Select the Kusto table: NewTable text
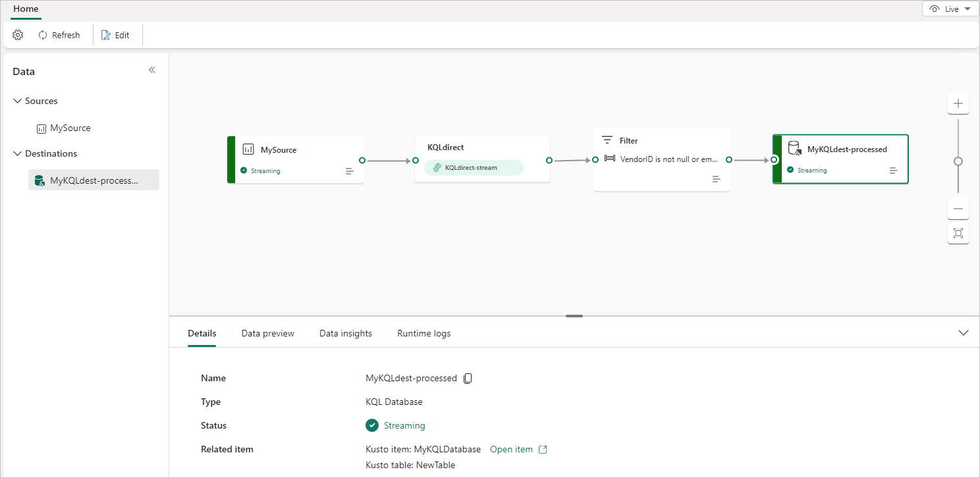This screenshot has width=980, height=478. pyautogui.click(x=410, y=465)
